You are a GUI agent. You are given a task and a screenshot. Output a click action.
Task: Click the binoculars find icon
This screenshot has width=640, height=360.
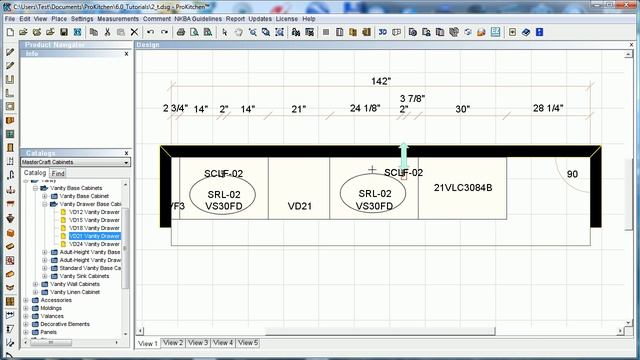pyautogui.click(x=296, y=32)
